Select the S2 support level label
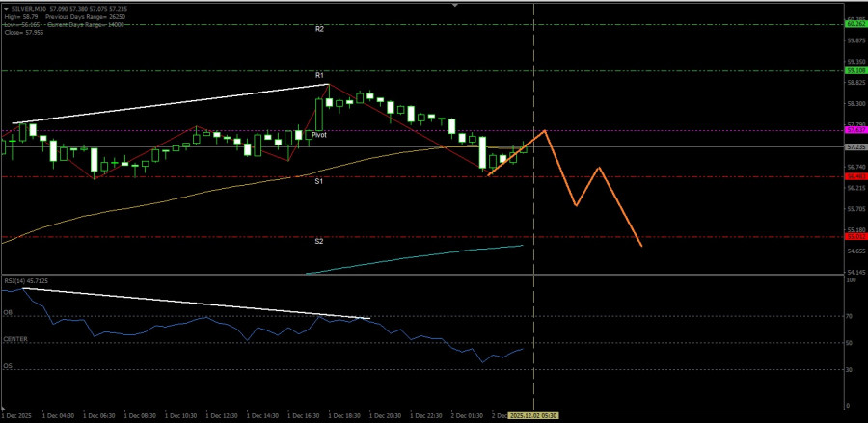This screenshot has width=868, height=423. pos(319,241)
